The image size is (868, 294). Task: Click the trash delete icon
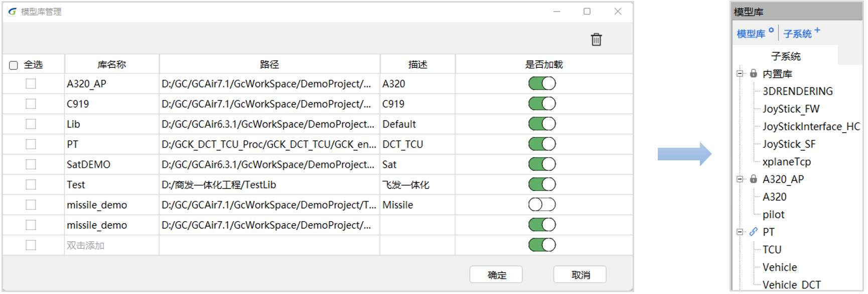coord(596,40)
